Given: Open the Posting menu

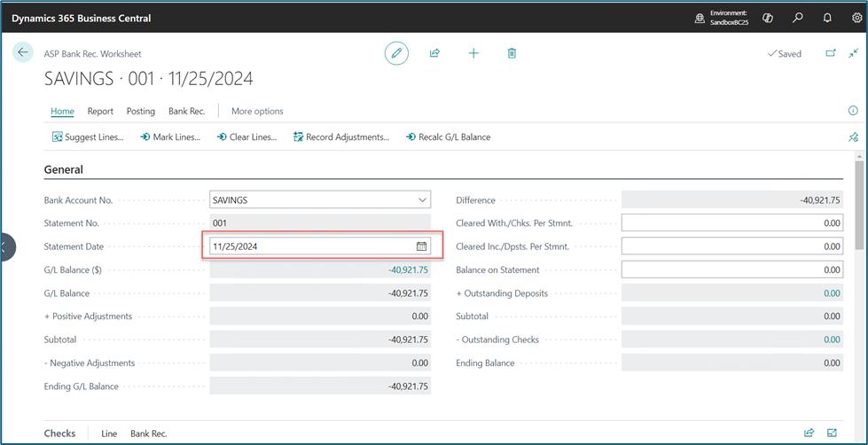Looking at the screenshot, I should [x=141, y=111].
